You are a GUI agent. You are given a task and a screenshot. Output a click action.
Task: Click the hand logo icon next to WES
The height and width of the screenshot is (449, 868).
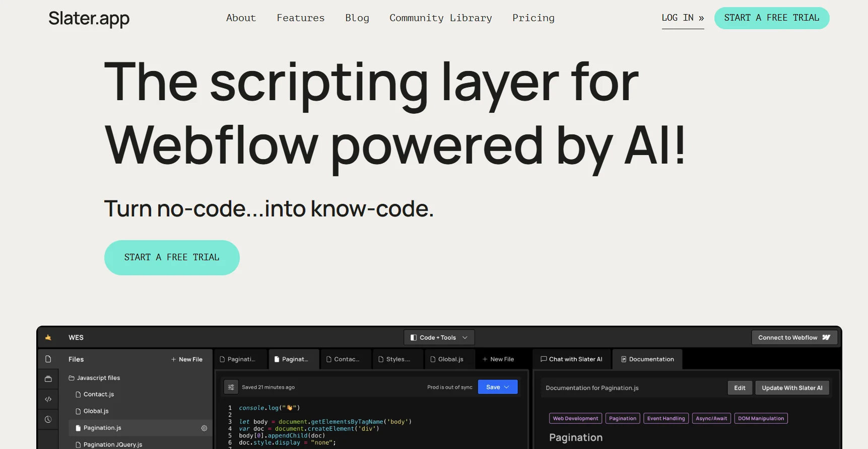(48, 338)
